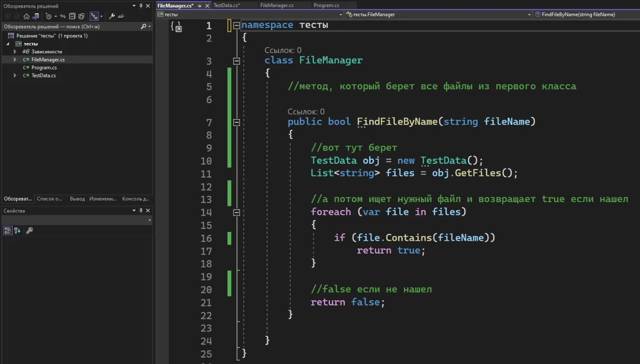The height and width of the screenshot is (364, 640).
Task: Open the pending changes filter clock icon
Action: pos(48,16)
